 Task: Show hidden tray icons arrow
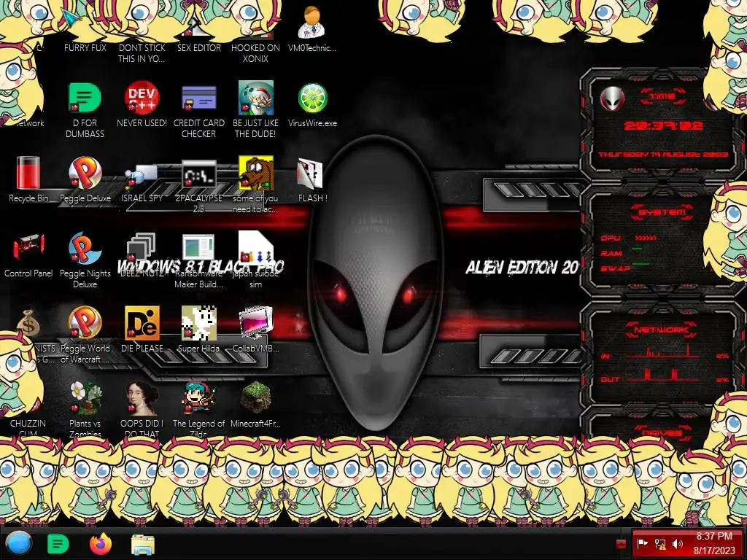[621, 544]
